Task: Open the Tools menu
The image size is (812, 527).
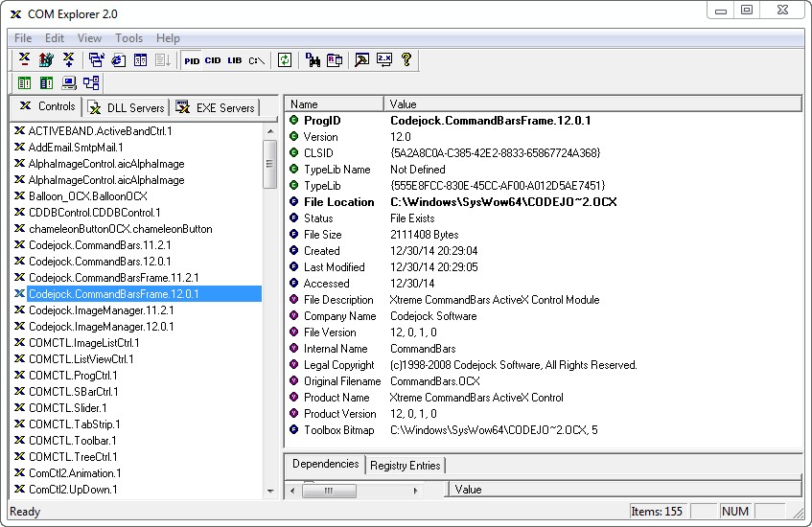Action: pyautogui.click(x=129, y=38)
